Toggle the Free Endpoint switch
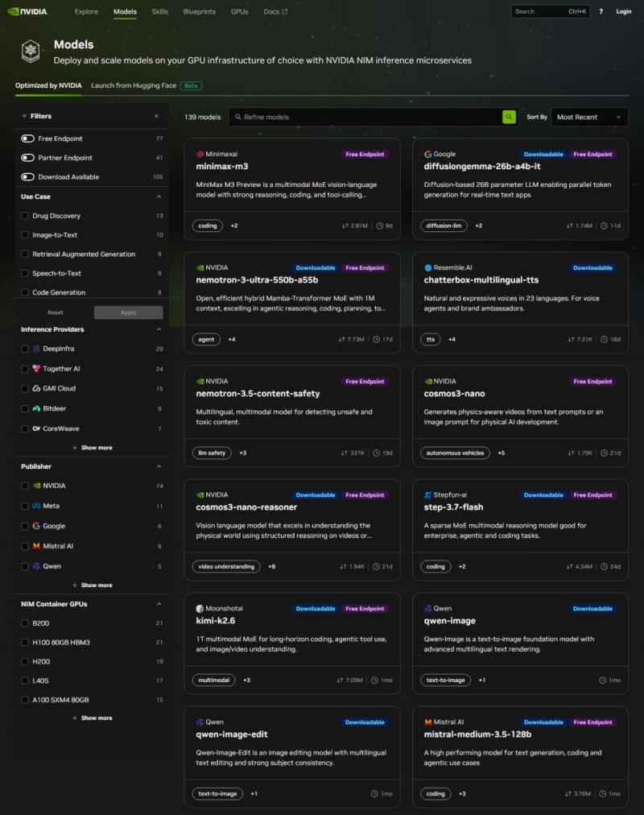 [27, 139]
